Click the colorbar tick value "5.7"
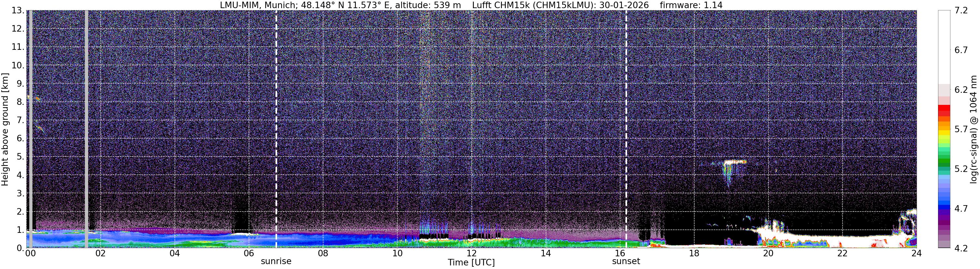 coord(961,130)
